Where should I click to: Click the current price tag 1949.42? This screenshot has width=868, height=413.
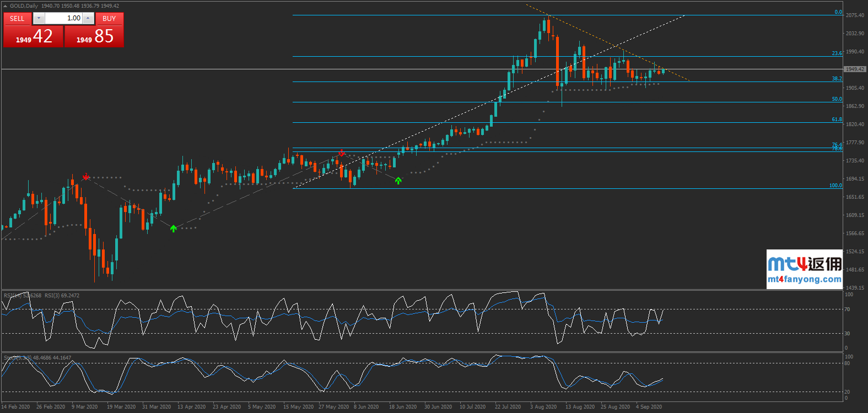click(x=855, y=69)
